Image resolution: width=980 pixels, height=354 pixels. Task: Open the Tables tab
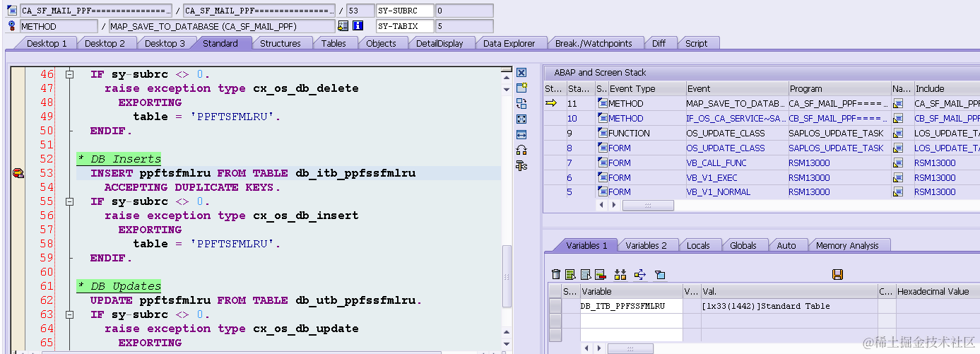tap(333, 43)
